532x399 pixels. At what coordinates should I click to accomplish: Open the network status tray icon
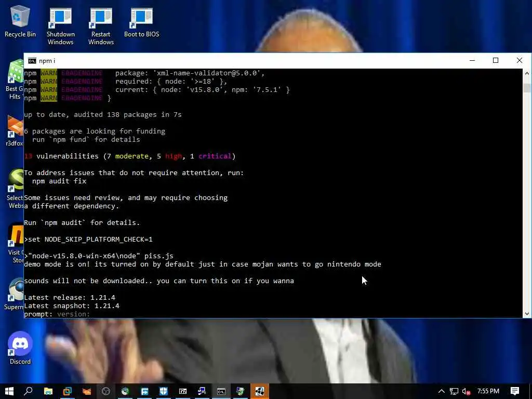click(454, 392)
